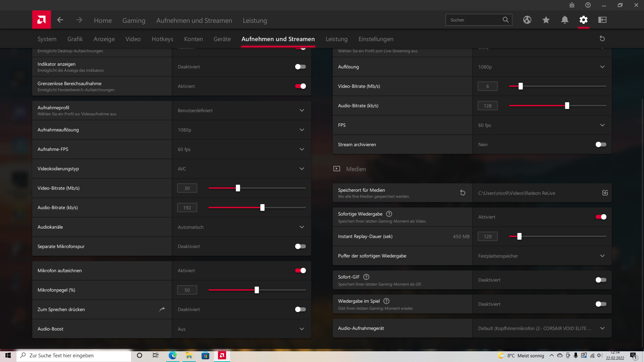Switch to Anzeige tab
Screen dimensions: 644x362
pos(104,39)
